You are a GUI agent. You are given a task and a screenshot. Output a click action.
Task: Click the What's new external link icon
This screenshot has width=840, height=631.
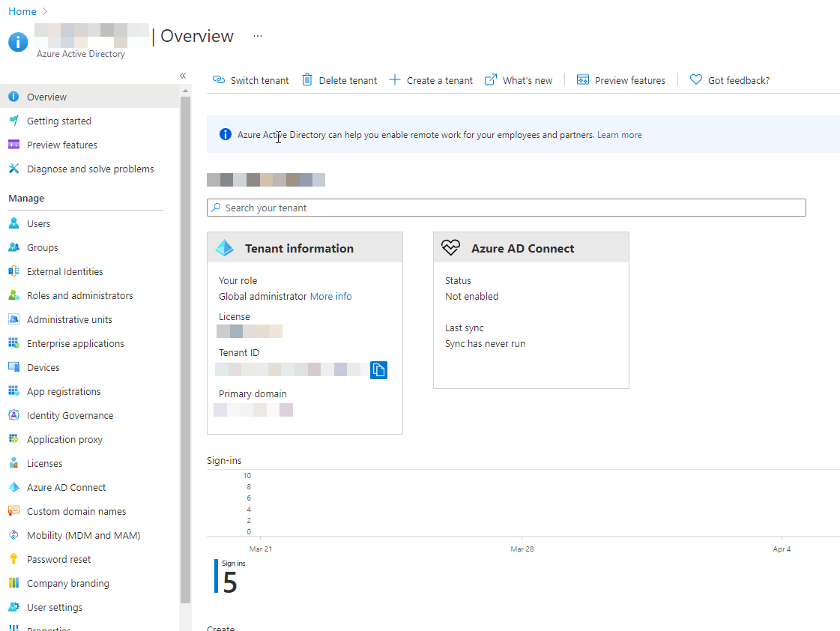pos(491,80)
